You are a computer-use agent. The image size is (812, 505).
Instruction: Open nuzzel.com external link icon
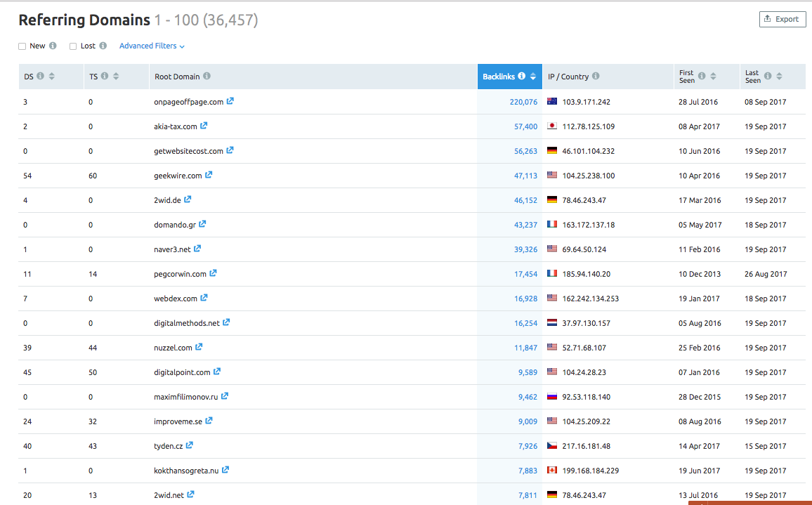click(199, 347)
